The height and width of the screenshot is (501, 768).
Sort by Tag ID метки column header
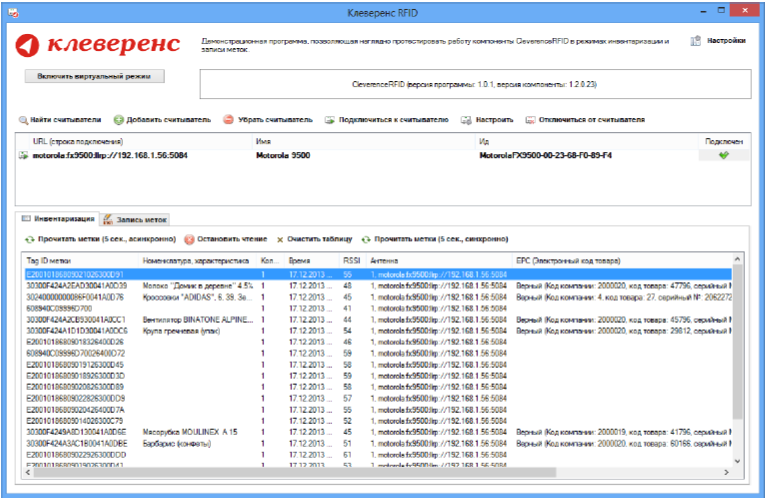pos(81,261)
